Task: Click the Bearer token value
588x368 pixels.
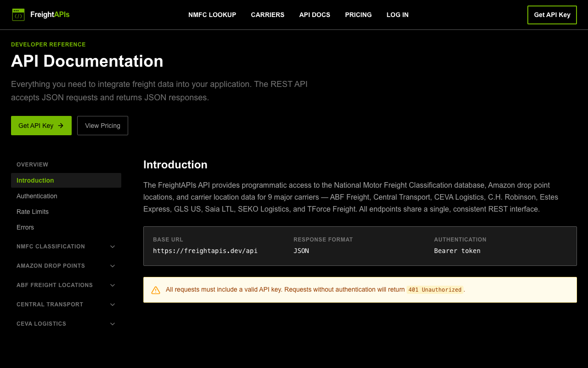Action: [457, 251]
